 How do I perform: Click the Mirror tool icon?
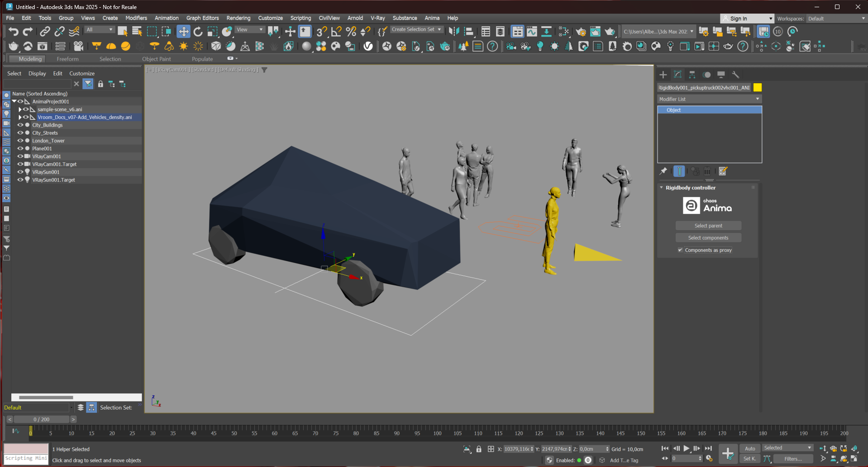pyautogui.click(x=454, y=31)
